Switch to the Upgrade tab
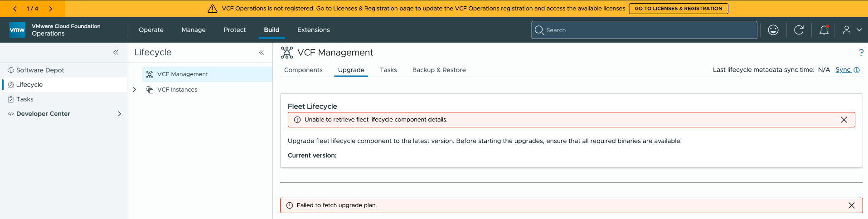The height and width of the screenshot is (219, 868). click(x=351, y=70)
